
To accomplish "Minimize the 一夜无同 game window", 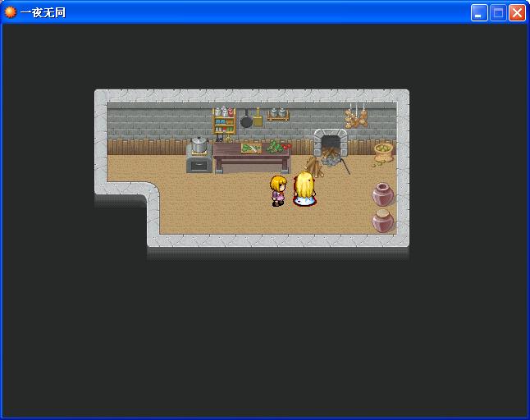I will click(x=479, y=13).
